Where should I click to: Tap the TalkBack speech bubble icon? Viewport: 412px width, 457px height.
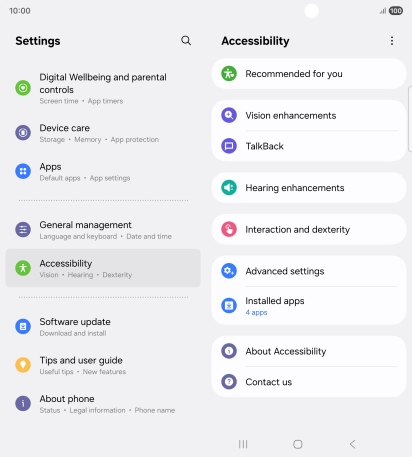coord(229,146)
